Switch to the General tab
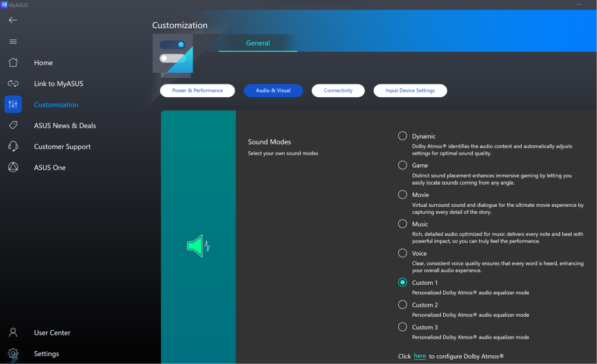597x364 pixels. click(258, 43)
